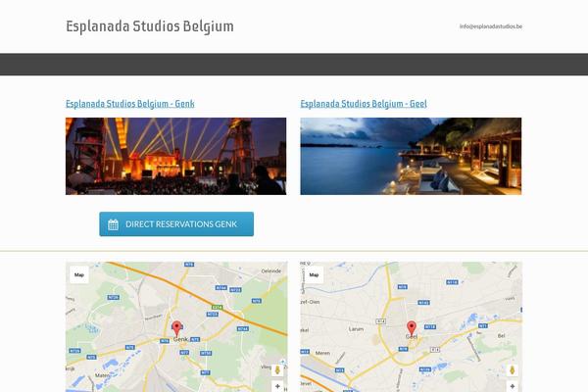Zoom in on the Geel map
588x392 pixels.
coord(513,386)
